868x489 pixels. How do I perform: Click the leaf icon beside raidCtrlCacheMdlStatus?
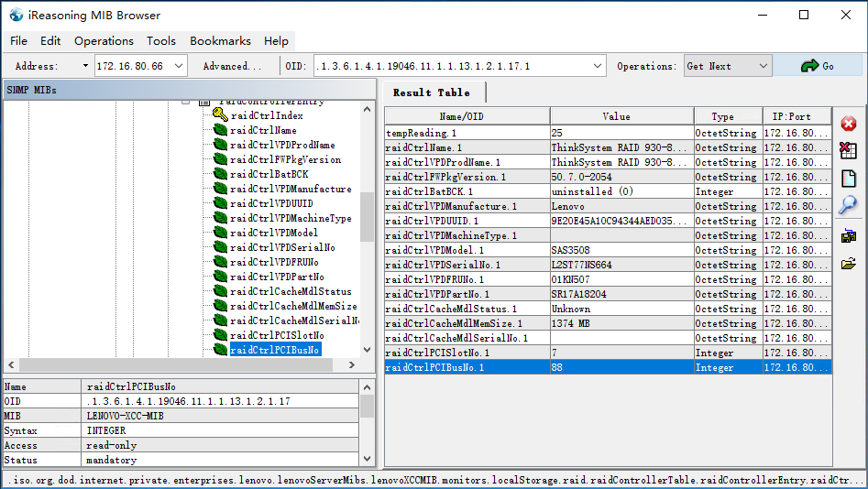tap(220, 291)
